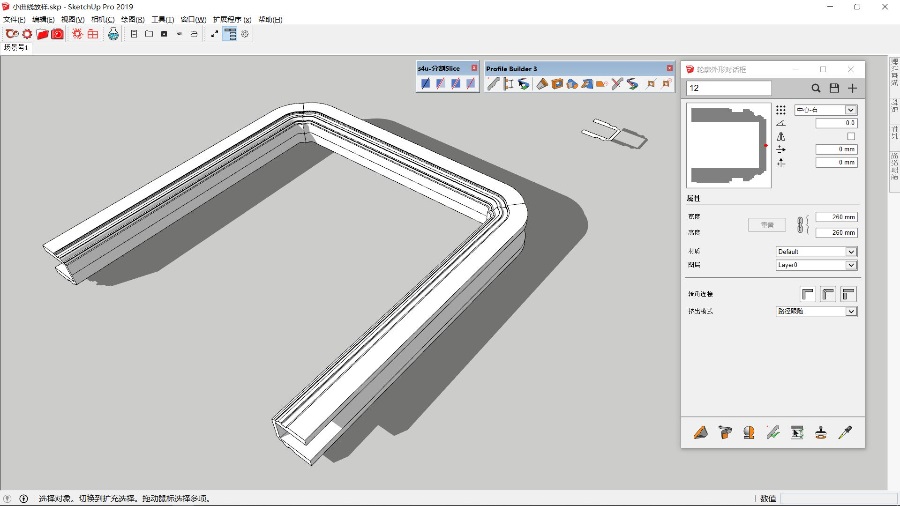Open the 编辑(E) menu
The height and width of the screenshot is (506, 900).
[43, 20]
